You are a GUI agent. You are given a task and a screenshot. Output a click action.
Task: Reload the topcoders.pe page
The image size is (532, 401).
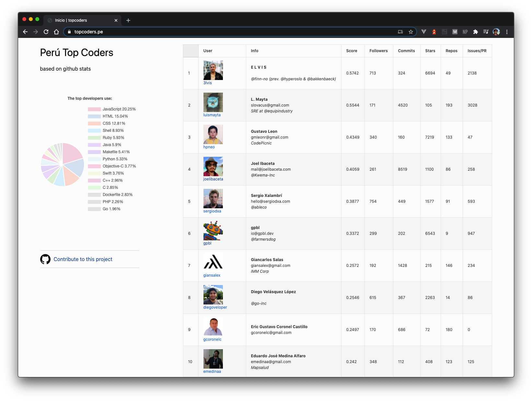click(46, 32)
